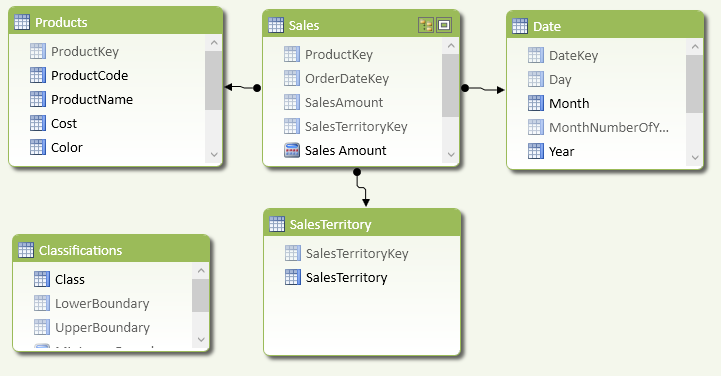Maximize the Sales table with header button
This screenshot has width=721, height=376.
(444, 25)
